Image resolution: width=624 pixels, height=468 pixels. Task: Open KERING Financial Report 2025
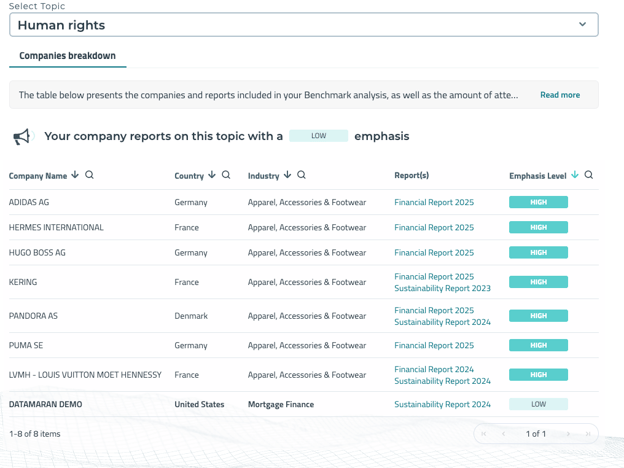pyautogui.click(x=434, y=277)
